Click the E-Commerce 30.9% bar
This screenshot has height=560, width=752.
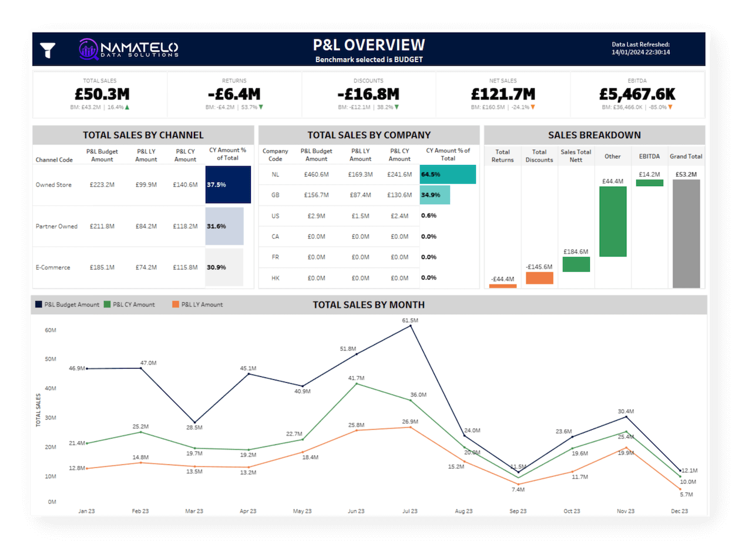pyautogui.click(x=224, y=267)
